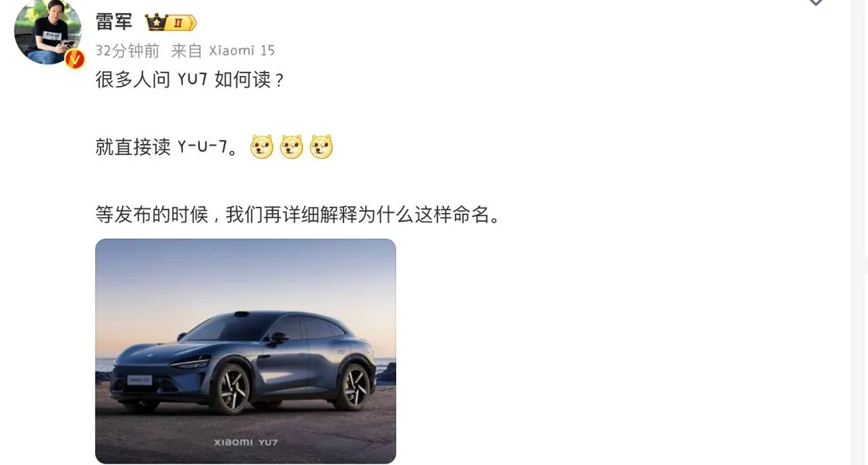Open 雷军's profile avatar photo
868x465 pixels.
click(x=47, y=32)
